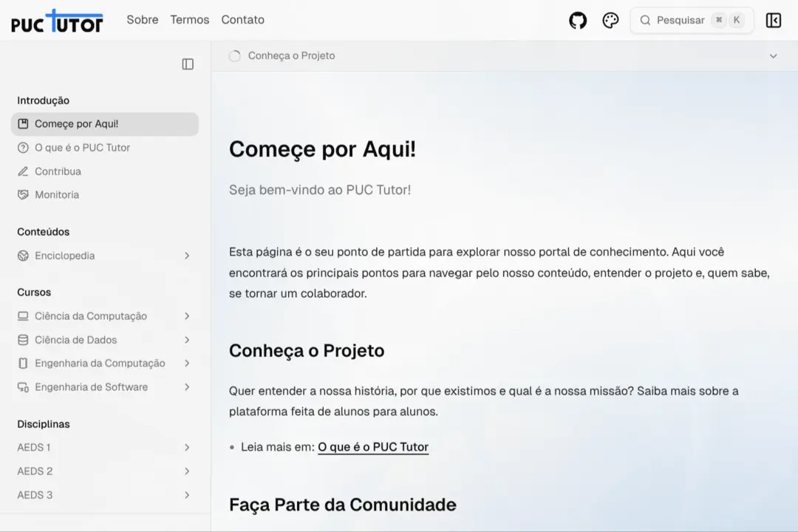Click the PUC Tutor logo
The image size is (798, 532).
click(58, 21)
